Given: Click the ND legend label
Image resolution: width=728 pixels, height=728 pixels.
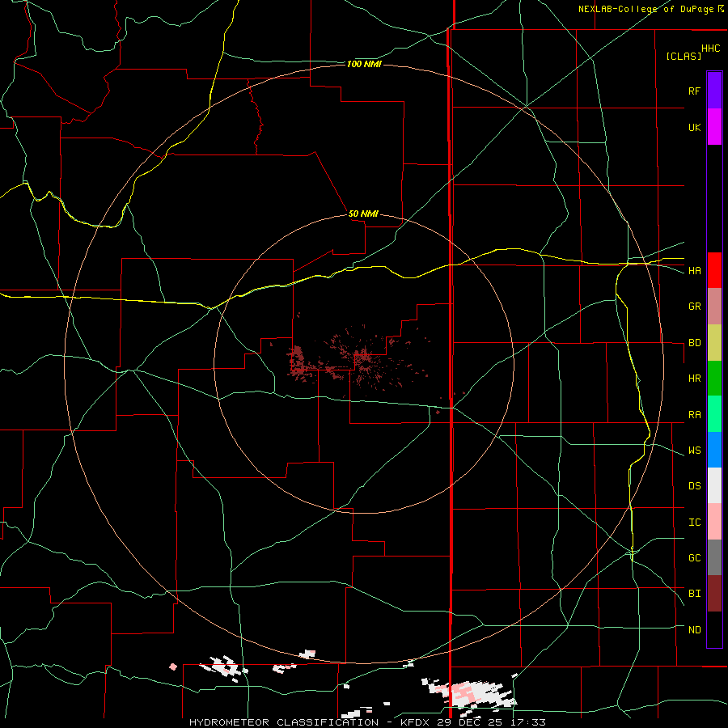Looking at the screenshot, I should point(694,630).
